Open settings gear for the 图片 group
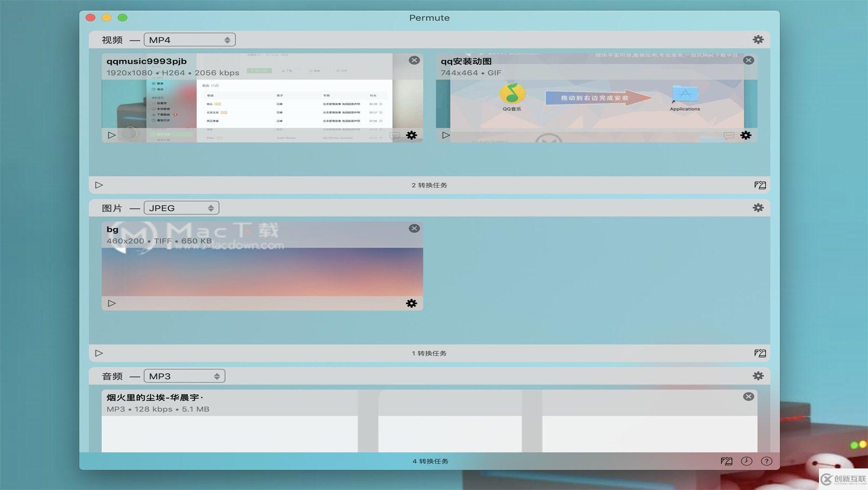Viewport: 868px width, 490px height. 758,208
